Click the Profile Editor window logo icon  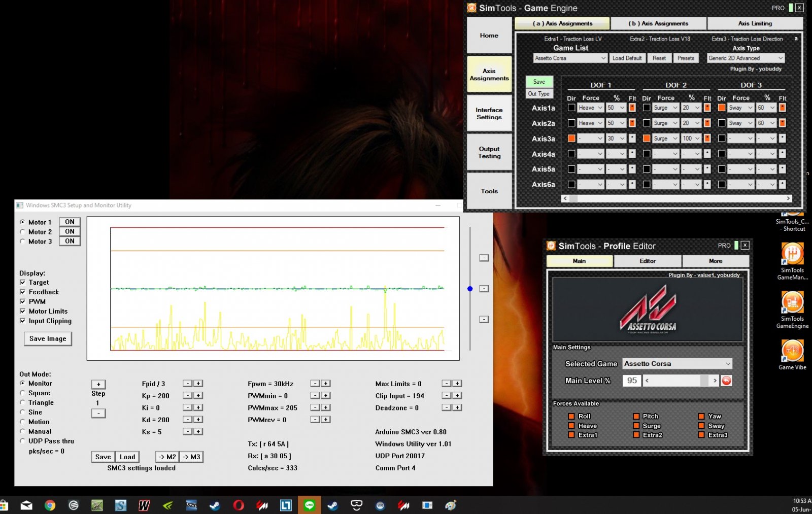tap(551, 246)
